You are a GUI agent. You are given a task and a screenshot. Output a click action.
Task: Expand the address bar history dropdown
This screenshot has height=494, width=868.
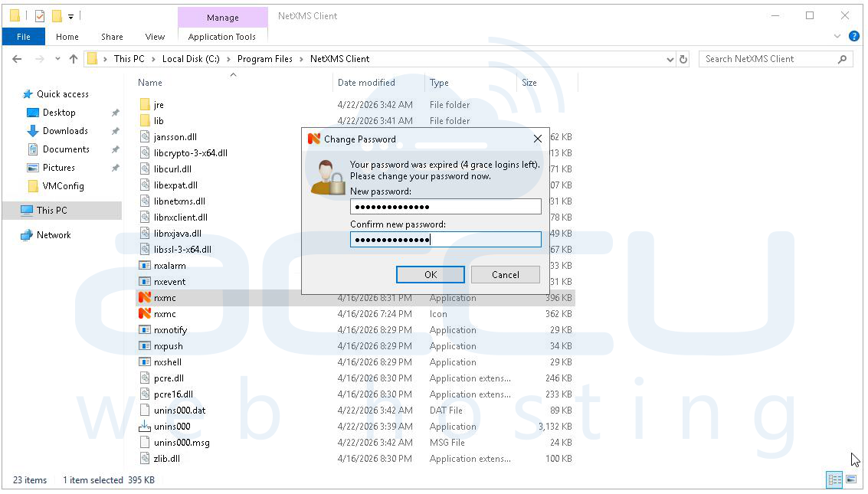point(670,59)
